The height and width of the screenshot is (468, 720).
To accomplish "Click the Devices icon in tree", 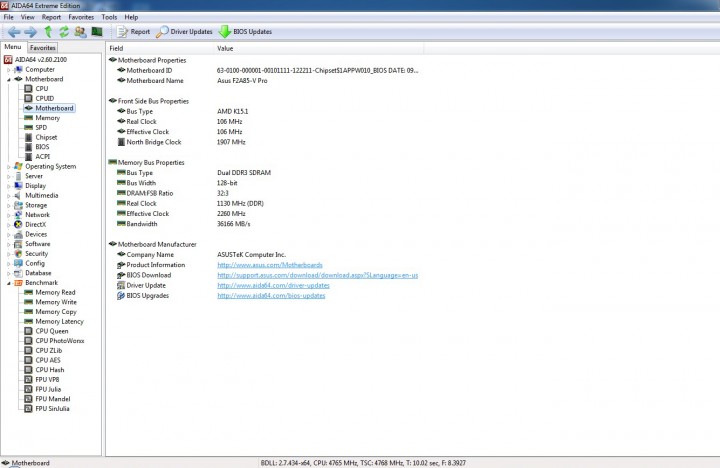I will tap(18, 234).
